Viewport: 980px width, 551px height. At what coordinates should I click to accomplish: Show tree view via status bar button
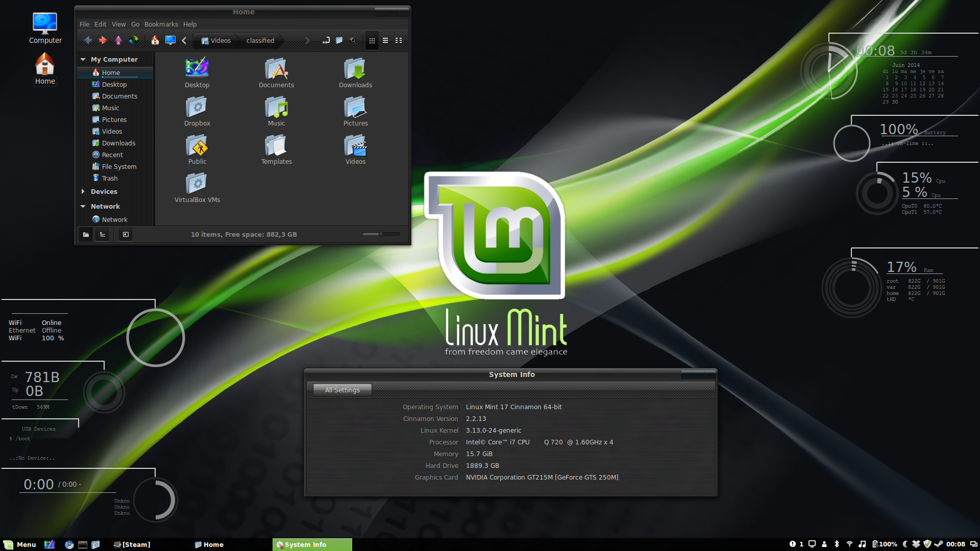click(x=103, y=235)
